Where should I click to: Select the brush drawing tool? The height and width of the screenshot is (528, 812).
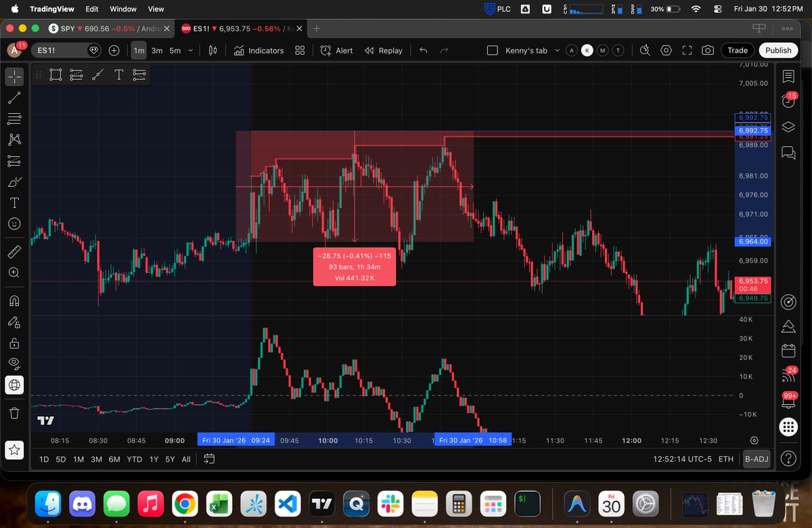point(14,182)
